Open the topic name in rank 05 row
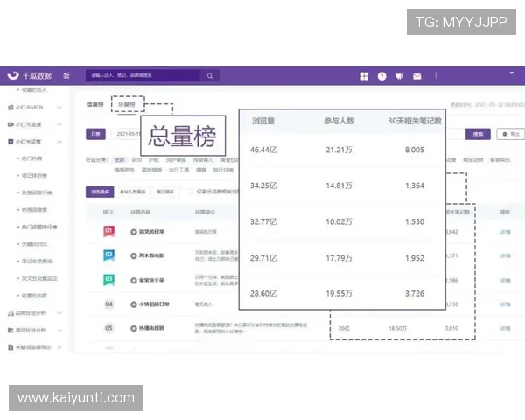The image size is (525, 420). [151, 328]
